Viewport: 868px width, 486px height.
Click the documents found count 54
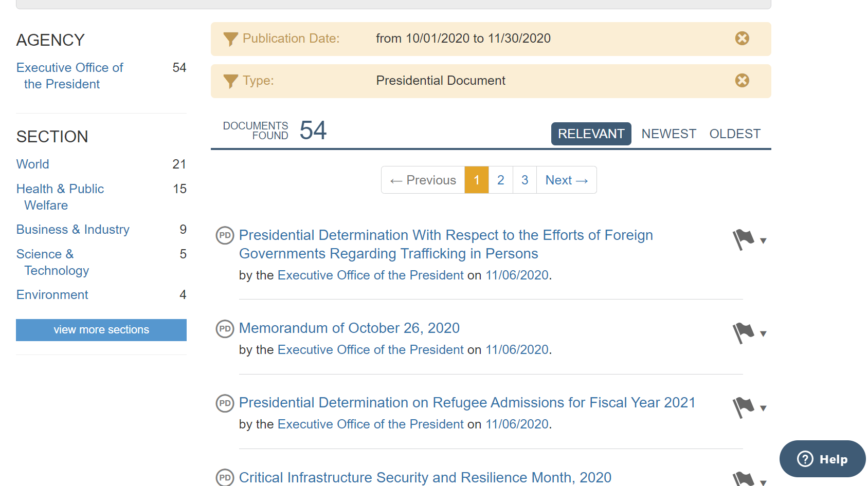pyautogui.click(x=313, y=130)
